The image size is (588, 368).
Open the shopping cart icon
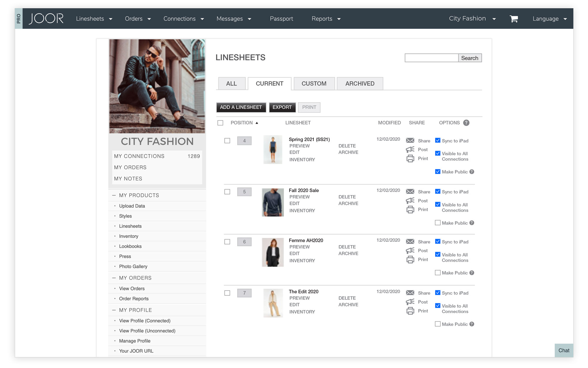tap(514, 19)
